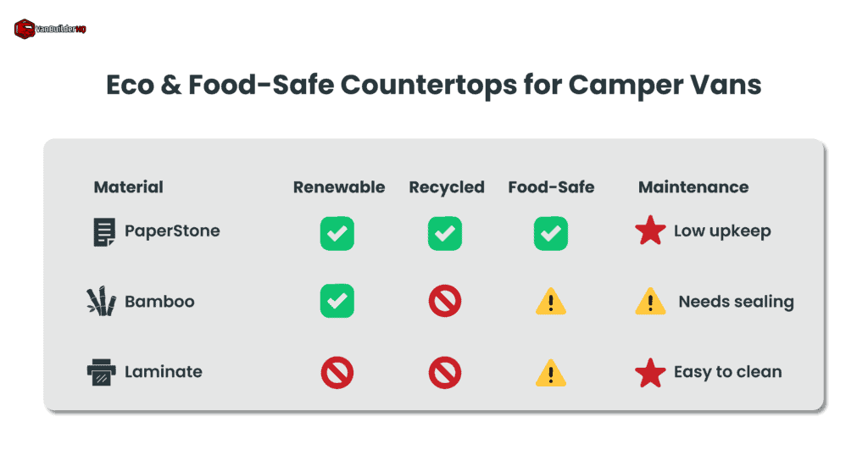Click the Bamboo stalks icon
This screenshot has width=868, height=450.
click(103, 301)
